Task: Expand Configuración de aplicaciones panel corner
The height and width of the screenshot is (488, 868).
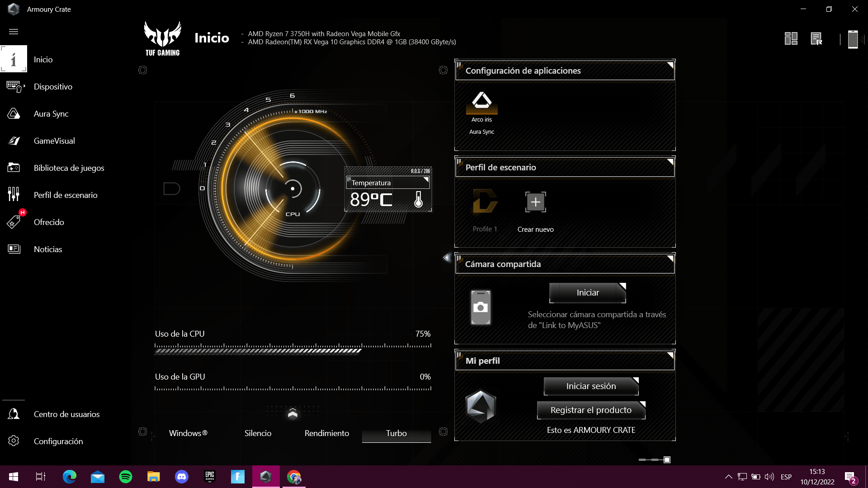Action: click(x=670, y=65)
